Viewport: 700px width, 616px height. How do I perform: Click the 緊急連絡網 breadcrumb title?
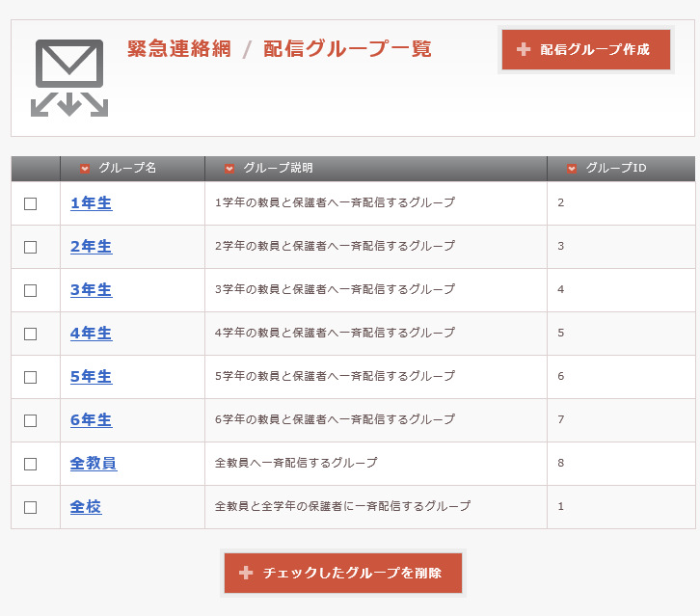pos(179,49)
